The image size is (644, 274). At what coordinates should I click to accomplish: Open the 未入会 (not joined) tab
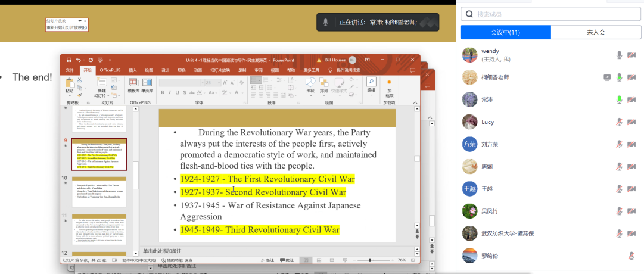[596, 32]
